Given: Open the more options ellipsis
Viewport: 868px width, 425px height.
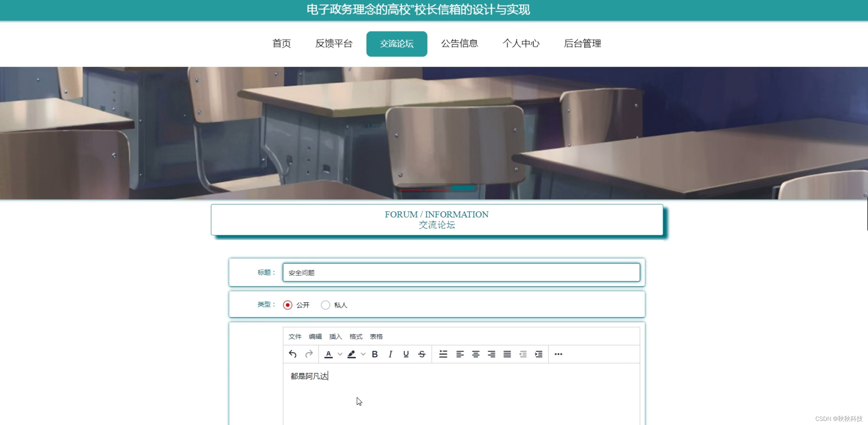Looking at the screenshot, I should point(558,354).
